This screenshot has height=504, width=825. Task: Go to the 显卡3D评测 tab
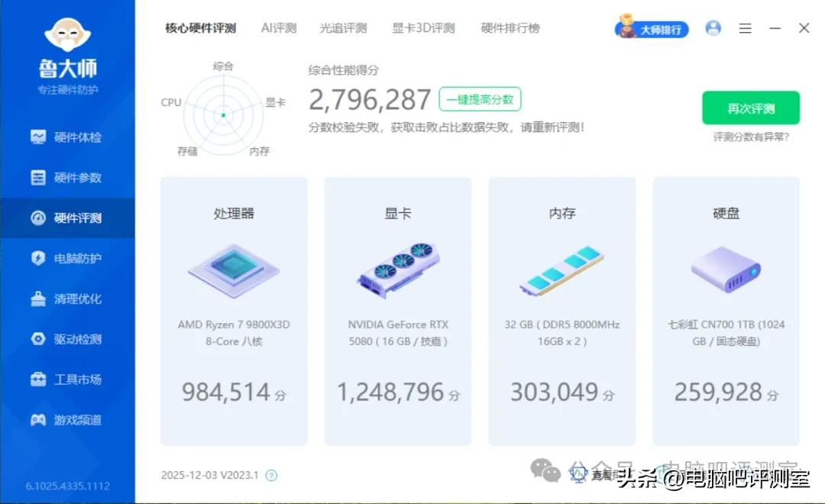point(423,28)
